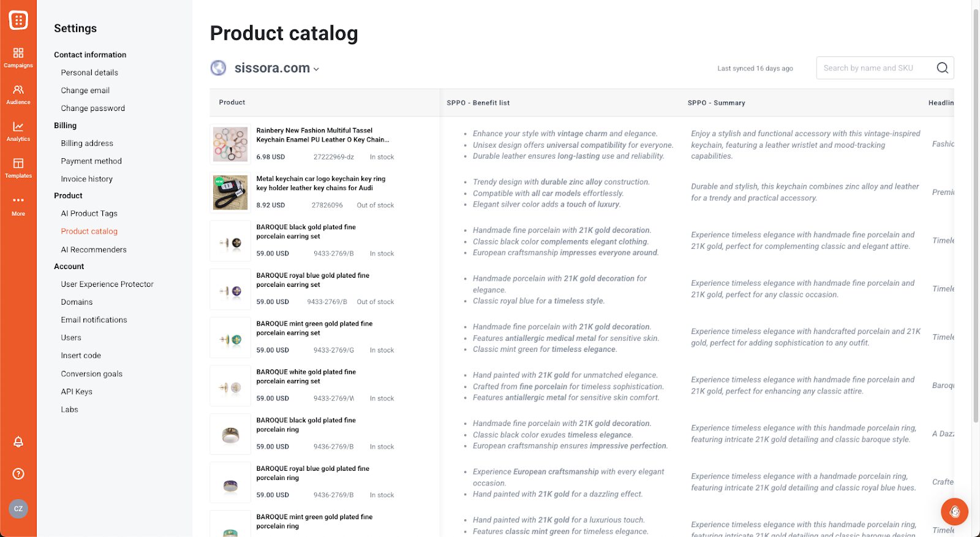Viewport: 980px width, 537px height.
Task: Open the Templates sidebar icon
Action: tap(18, 167)
